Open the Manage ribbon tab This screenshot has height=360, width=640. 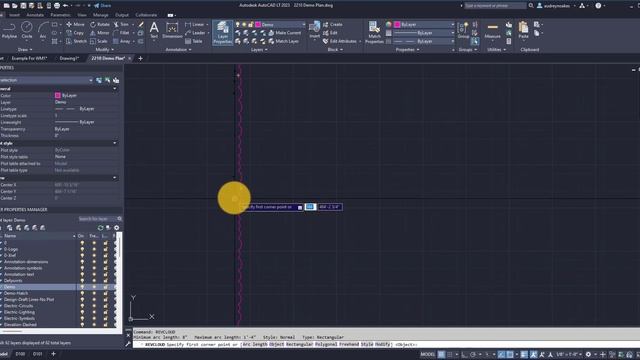(x=100, y=15)
